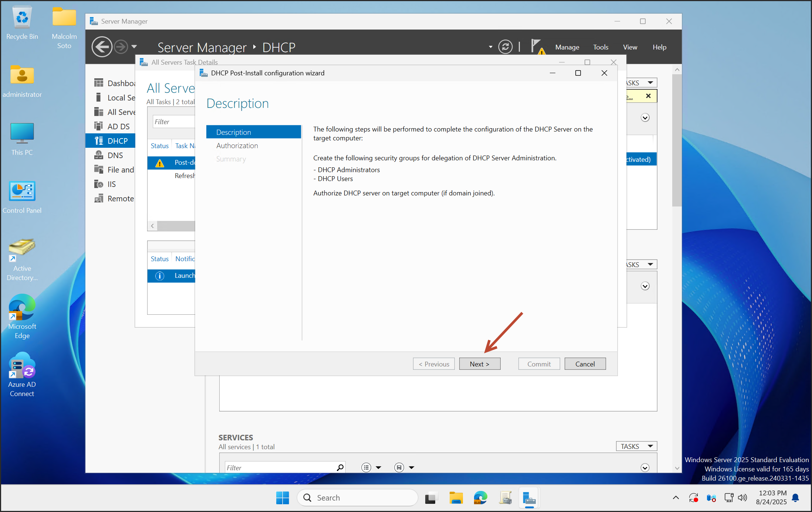Select the list view icon in Services panel
The image size is (812, 512).
[x=366, y=467]
